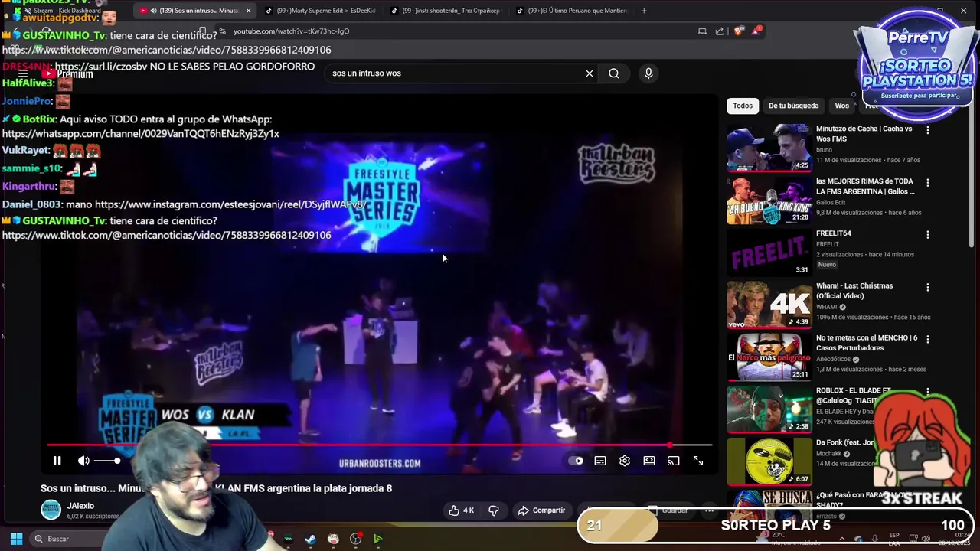Open options for 'No te metas con el MENCHO'
Viewport: 980px width, 551px height.
tap(928, 340)
